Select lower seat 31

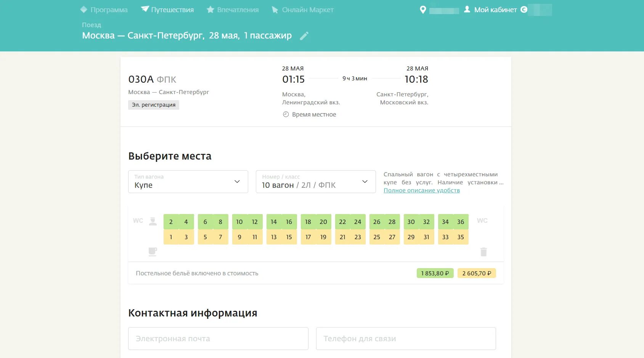point(426,237)
